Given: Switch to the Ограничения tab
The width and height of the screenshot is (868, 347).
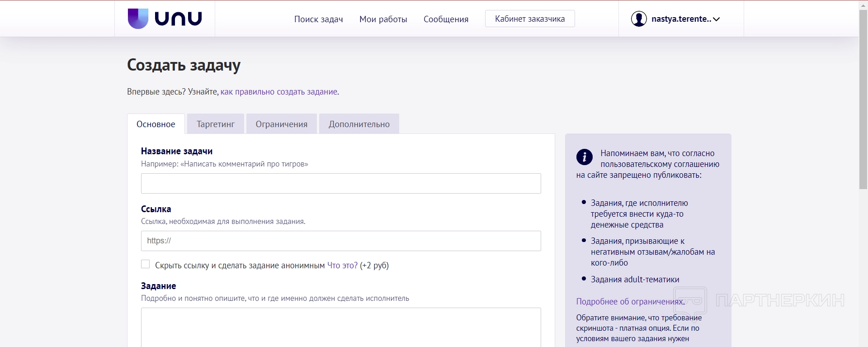Looking at the screenshot, I should point(281,124).
